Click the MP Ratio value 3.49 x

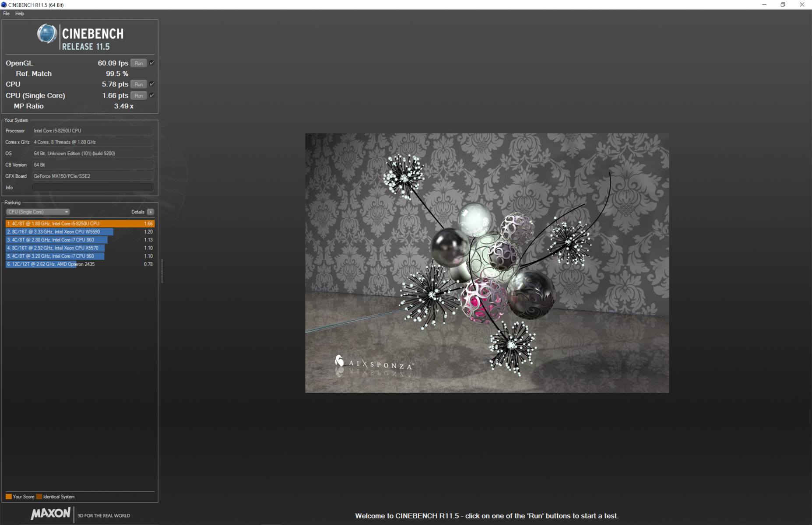pos(123,106)
